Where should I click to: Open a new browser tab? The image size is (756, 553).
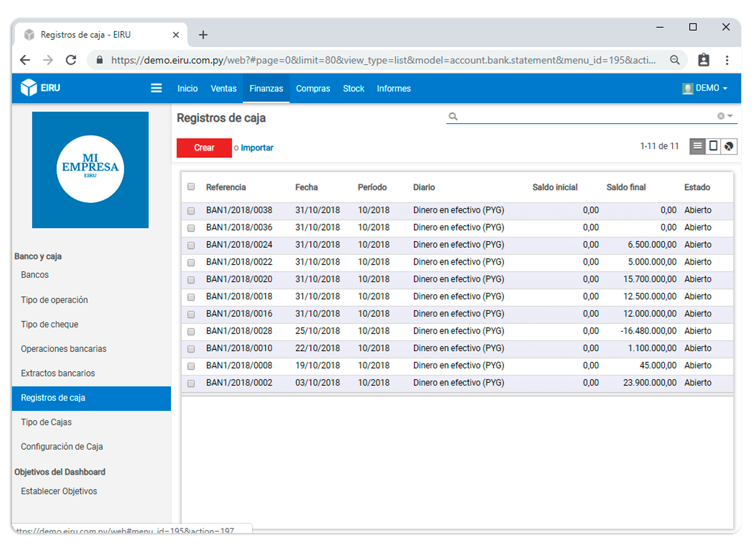tap(203, 35)
